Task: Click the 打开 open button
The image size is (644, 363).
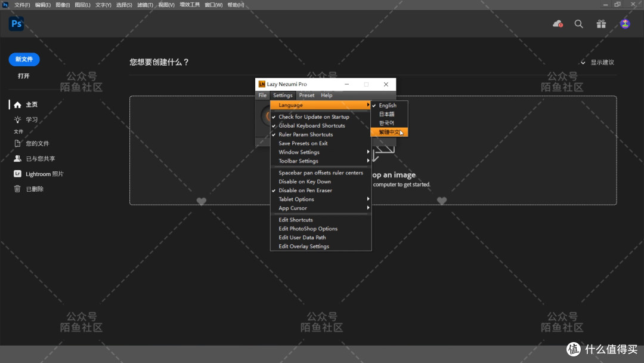Action: coord(24,76)
